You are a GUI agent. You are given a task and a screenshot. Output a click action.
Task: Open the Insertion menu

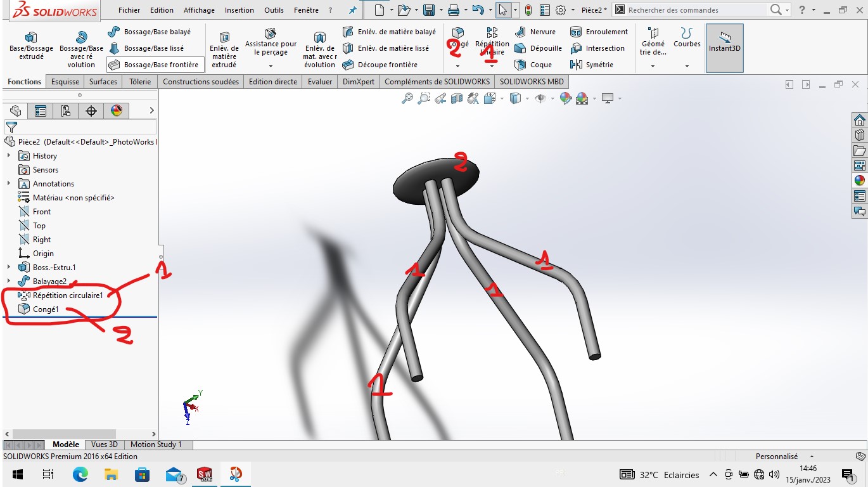point(239,10)
